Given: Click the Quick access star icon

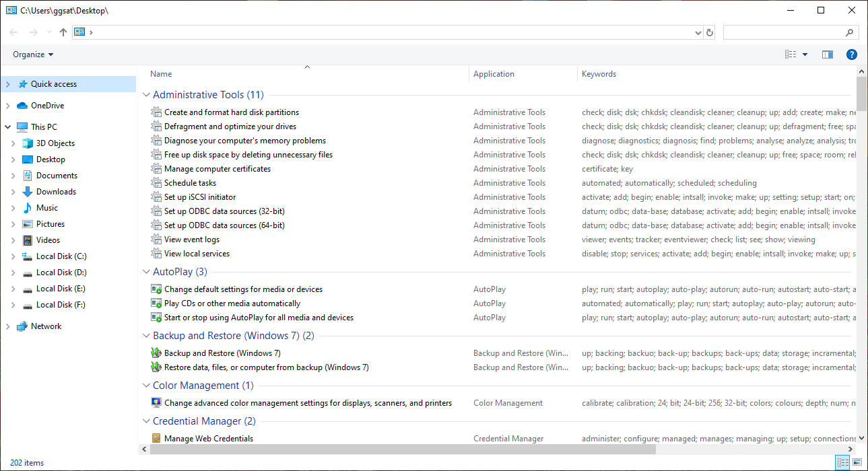Looking at the screenshot, I should (x=22, y=84).
